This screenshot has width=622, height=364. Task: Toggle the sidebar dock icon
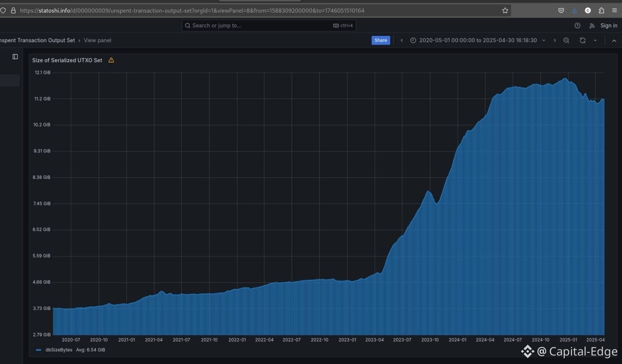[15, 57]
